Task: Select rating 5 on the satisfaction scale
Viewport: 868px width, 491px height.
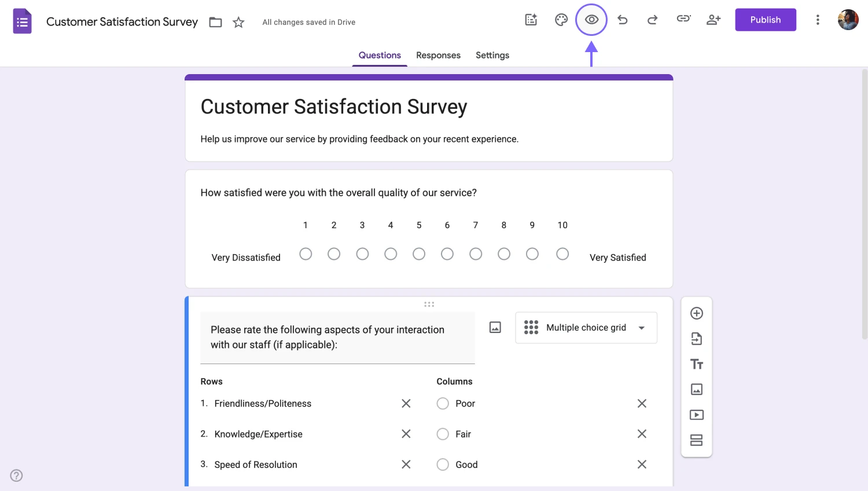Action: tap(419, 254)
